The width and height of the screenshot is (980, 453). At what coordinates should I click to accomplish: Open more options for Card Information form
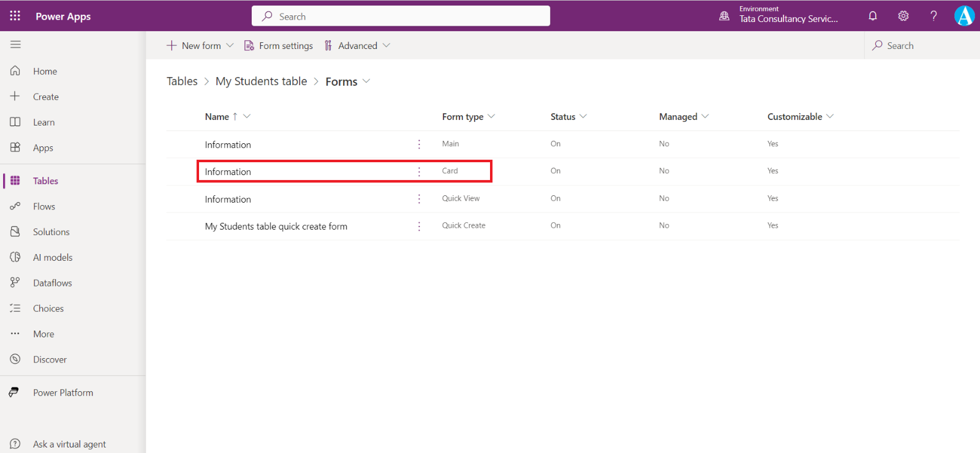(x=419, y=171)
